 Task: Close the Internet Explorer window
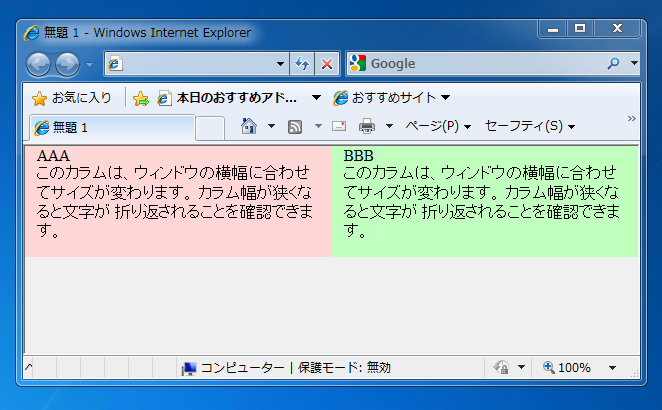(x=617, y=29)
